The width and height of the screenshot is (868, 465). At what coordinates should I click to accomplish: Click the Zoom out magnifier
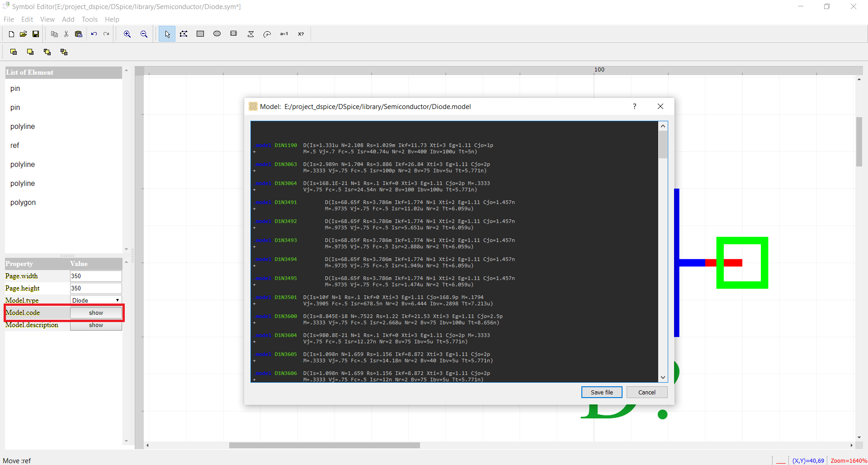(x=144, y=34)
